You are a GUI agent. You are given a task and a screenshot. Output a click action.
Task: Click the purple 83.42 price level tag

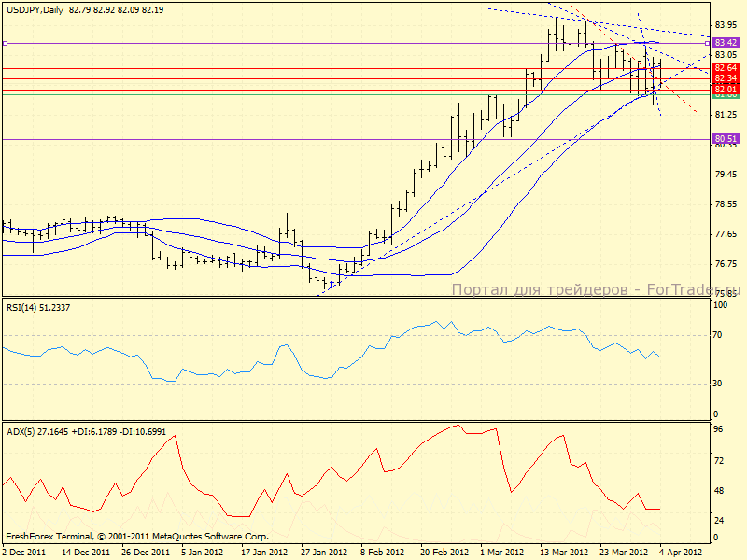coord(726,43)
